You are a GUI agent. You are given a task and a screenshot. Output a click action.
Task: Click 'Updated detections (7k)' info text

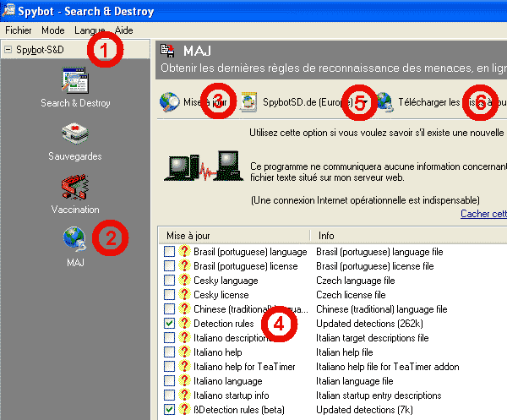pos(364,410)
